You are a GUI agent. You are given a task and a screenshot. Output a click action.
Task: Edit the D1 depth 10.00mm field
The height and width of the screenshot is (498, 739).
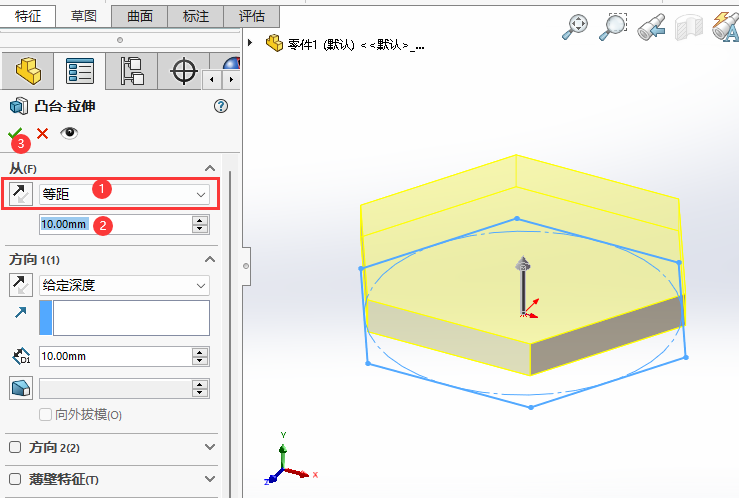pyautogui.click(x=115, y=356)
